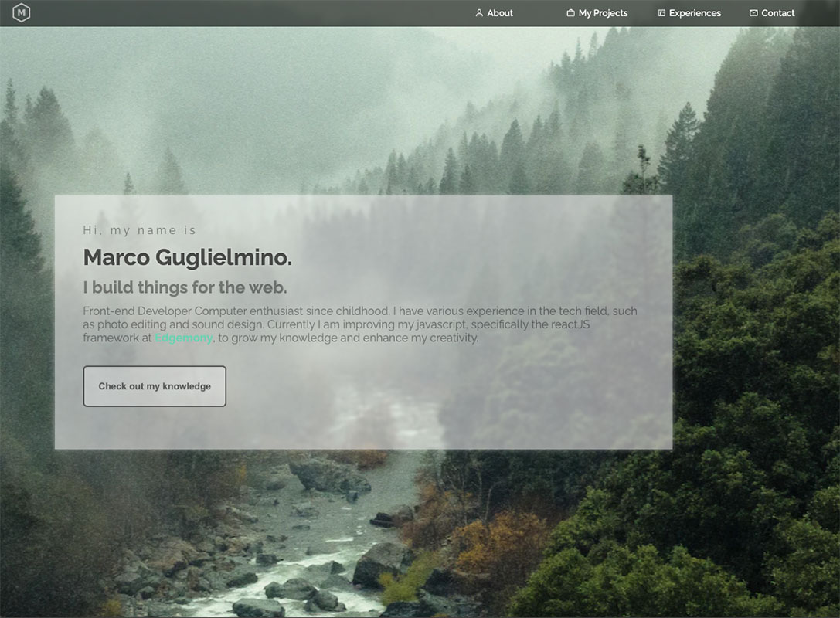Open the About section label
Viewport: 840px width, 618px height.
[x=500, y=13]
